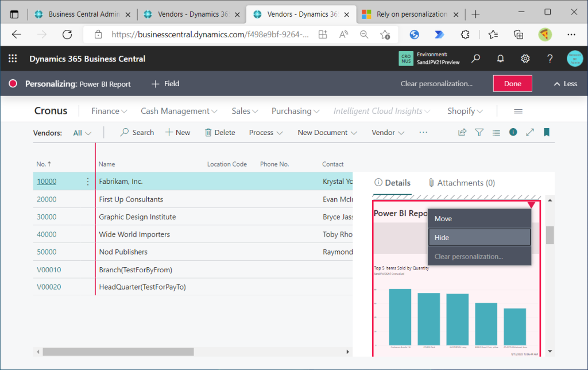
Task: Click the Search action in Vendors toolbar
Action: pos(137,133)
